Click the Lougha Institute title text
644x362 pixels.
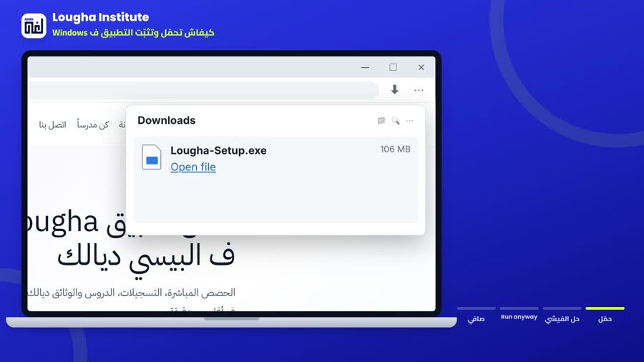[x=101, y=17]
